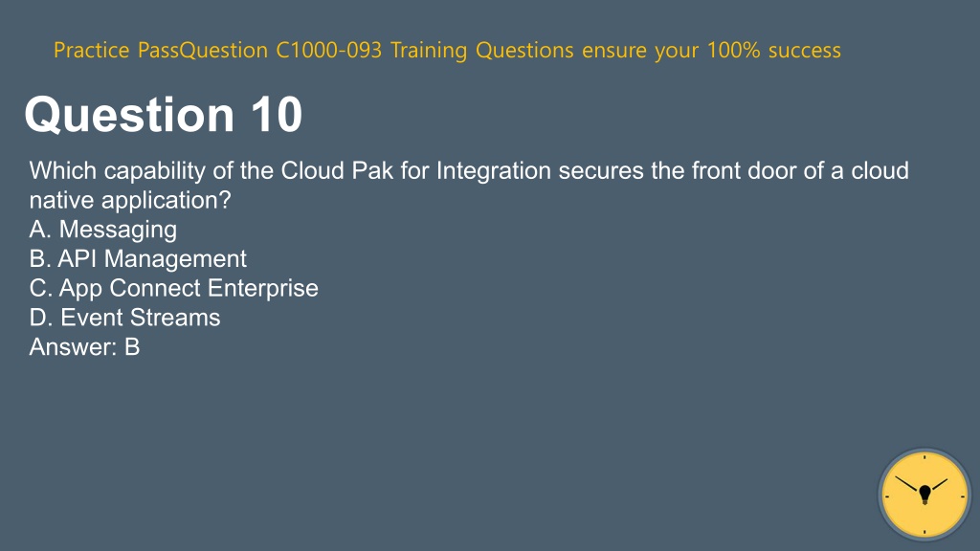Click "100%" in the banner text

(733, 50)
